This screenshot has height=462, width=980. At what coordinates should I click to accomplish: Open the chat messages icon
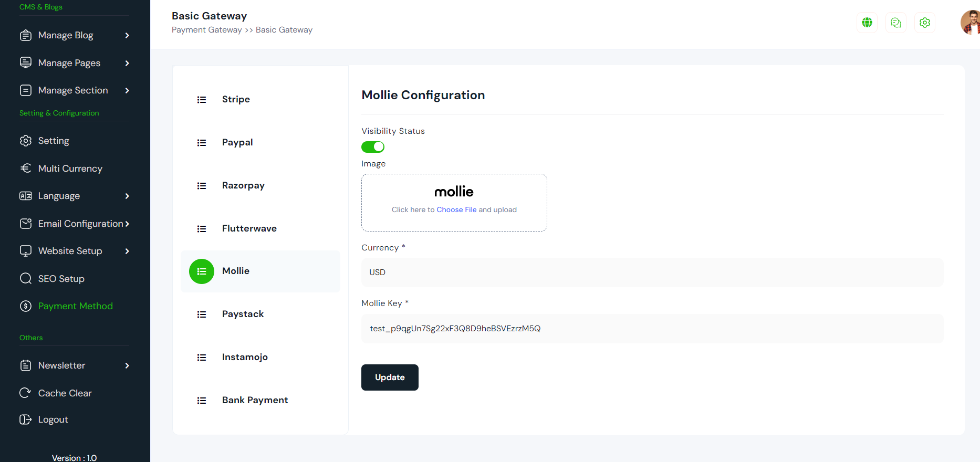point(896,23)
